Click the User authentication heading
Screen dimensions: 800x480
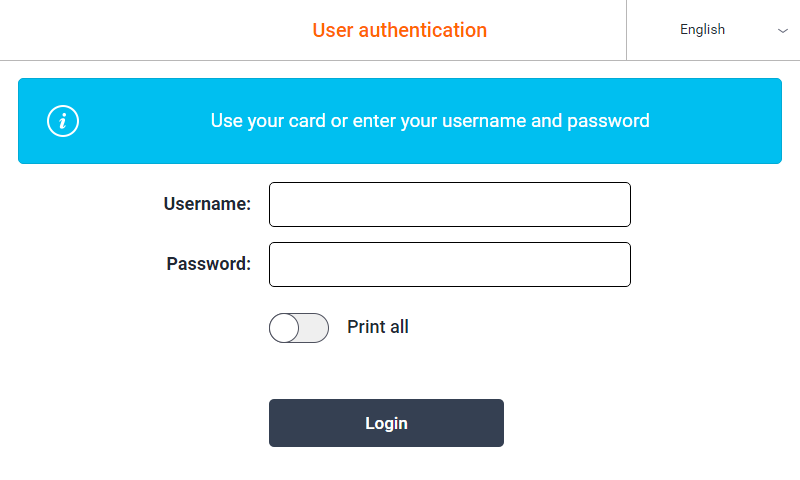pyautogui.click(x=399, y=30)
